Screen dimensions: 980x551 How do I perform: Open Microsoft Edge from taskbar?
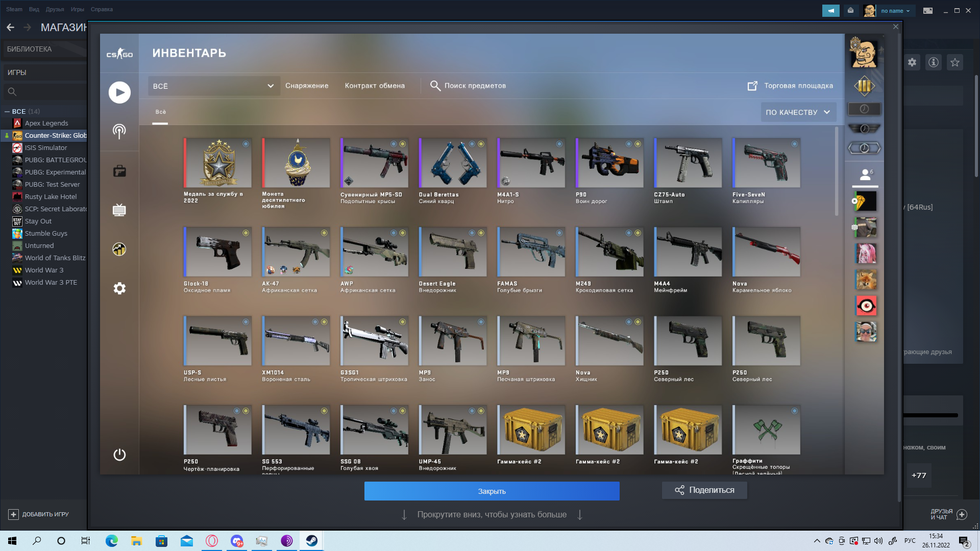tap(112, 541)
